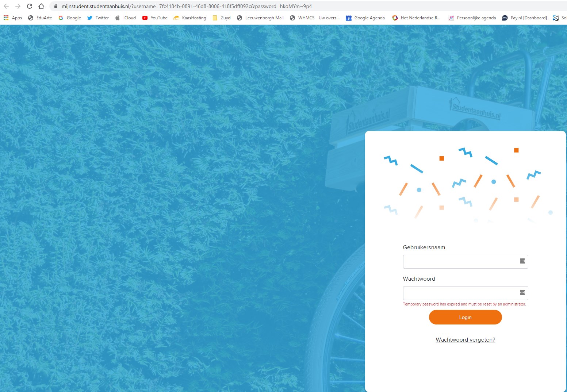Open the iCloud bookmark
This screenshot has width=567, height=392.
coord(125,18)
